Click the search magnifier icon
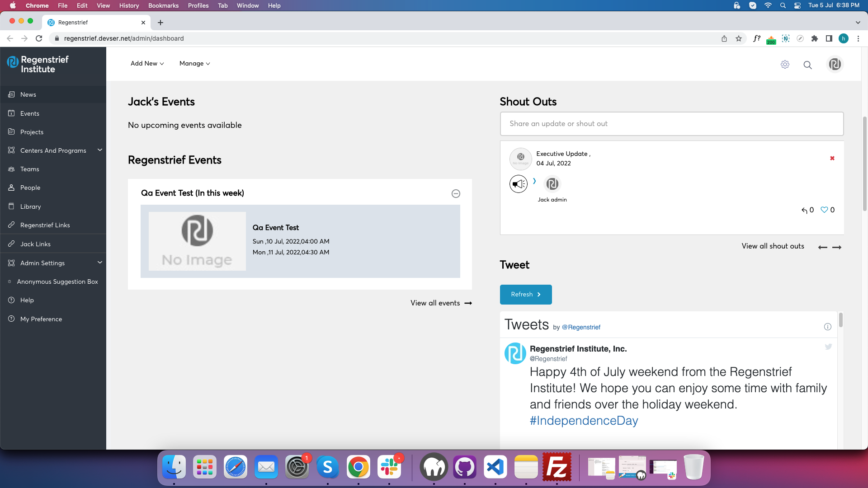 tap(807, 65)
